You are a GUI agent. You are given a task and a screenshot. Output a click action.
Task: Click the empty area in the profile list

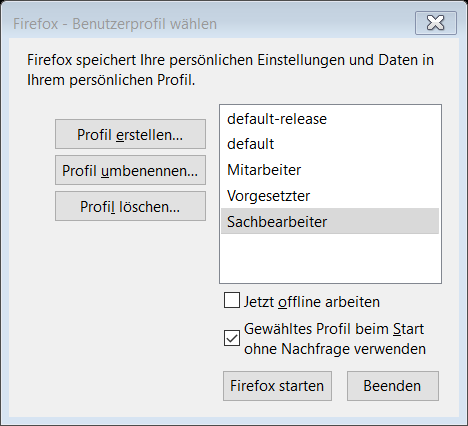330,258
